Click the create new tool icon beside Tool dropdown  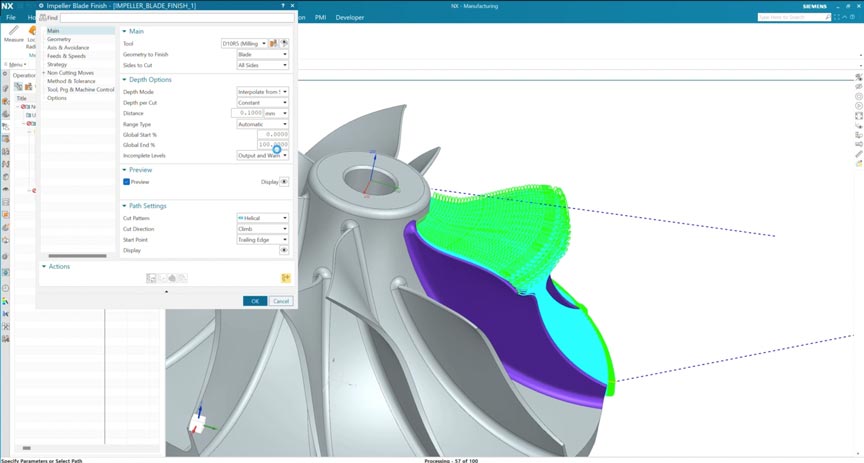(x=273, y=44)
